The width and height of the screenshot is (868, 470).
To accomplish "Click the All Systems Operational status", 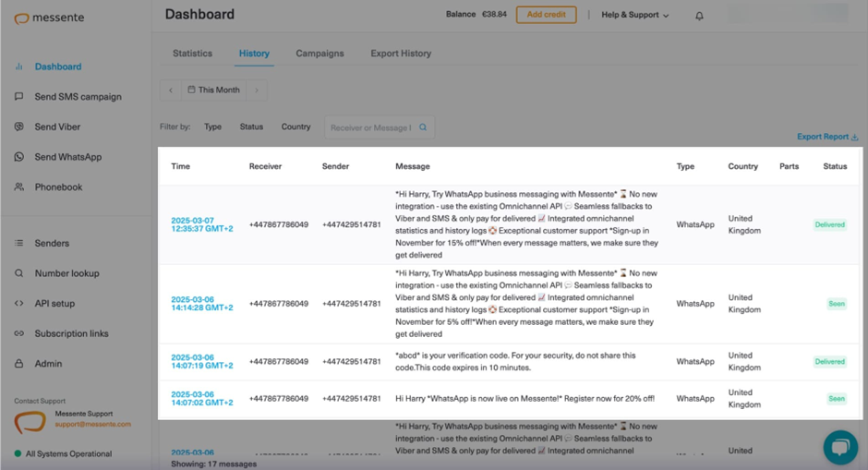I will 68,454.
